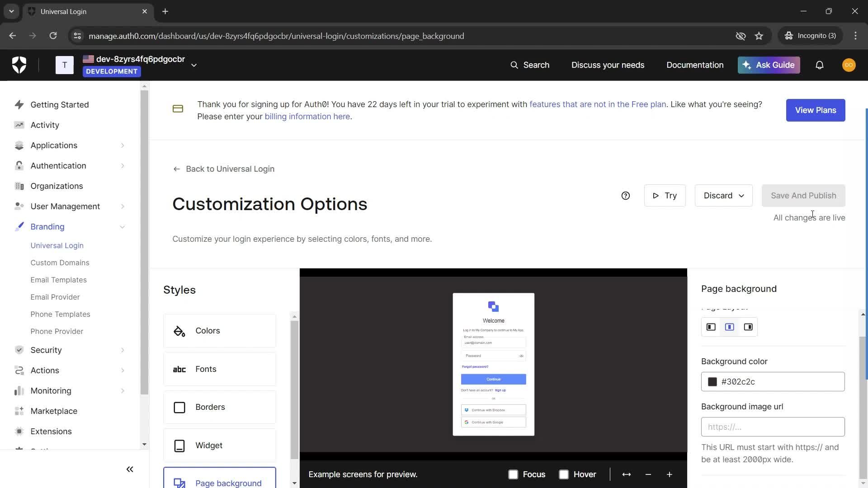Bookmark this page with star icon
Screen dimensions: 868x488
click(x=759, y=36)
